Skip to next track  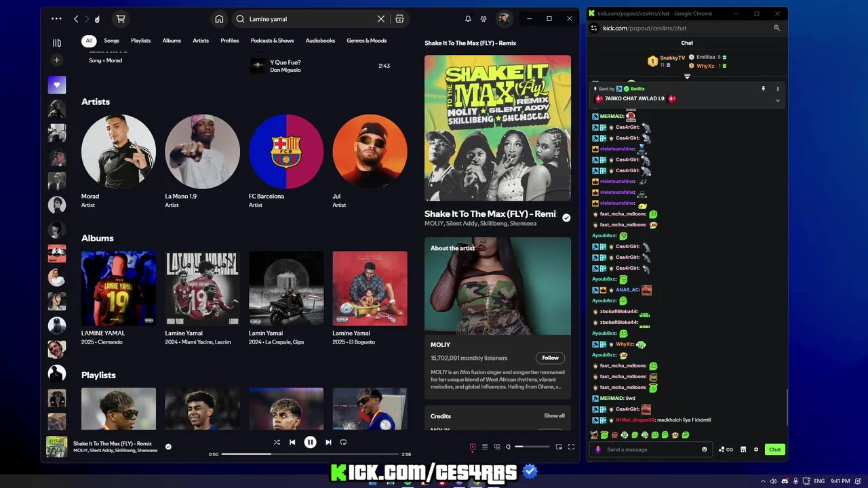[x=328, y=443]
